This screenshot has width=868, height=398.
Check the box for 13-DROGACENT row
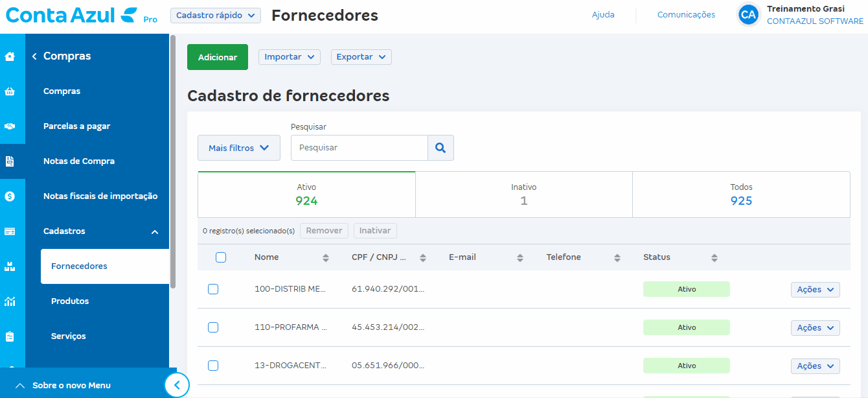[213, 366]
